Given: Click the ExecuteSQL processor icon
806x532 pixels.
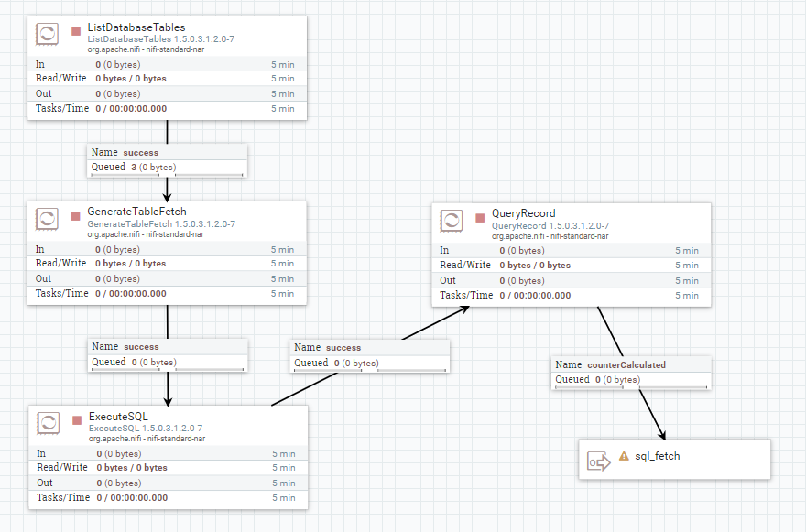Looking at the screenshot, I should click(49, 423).
